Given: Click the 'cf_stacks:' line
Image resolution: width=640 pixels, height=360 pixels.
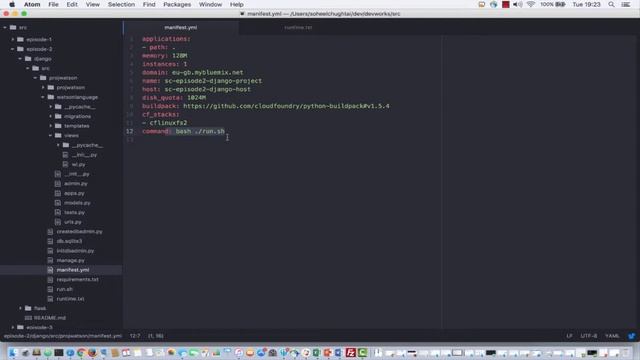Looking at the screenshot, I should pos(161,115).
